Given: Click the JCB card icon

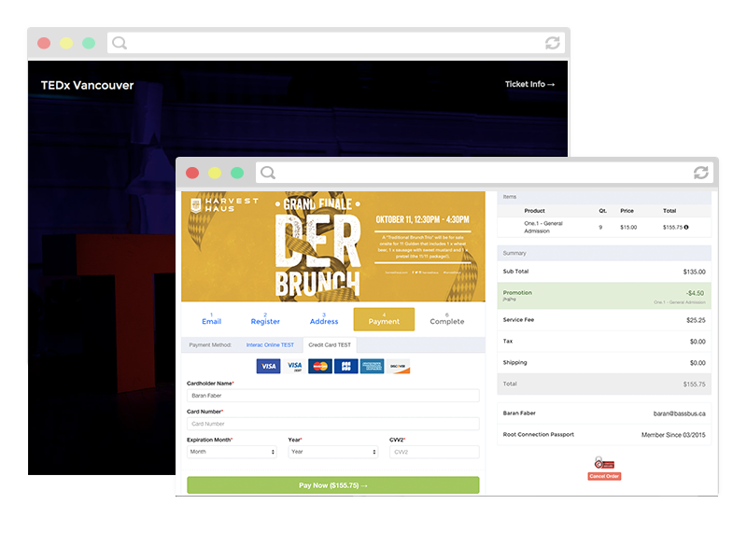Looking at the screenshot, I should click(x=345, y=366).
